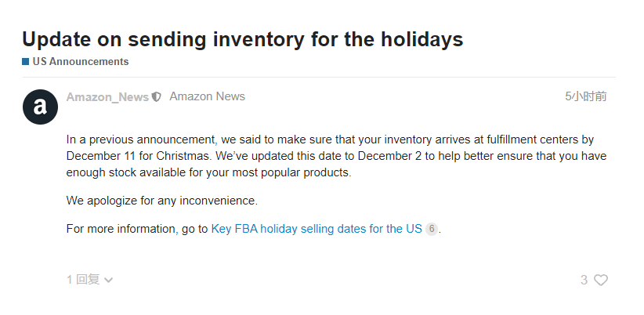Click the moderator shield icon beside Amazon_News
Image resolution: width=644 pixels, height=315 pixels.
[157, 97]
